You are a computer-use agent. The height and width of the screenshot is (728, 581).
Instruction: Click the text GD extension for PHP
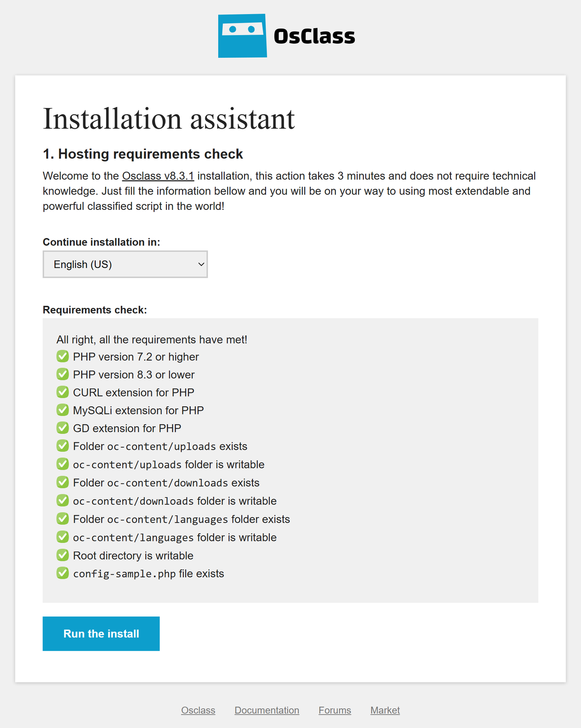click(x=127, y=428)
